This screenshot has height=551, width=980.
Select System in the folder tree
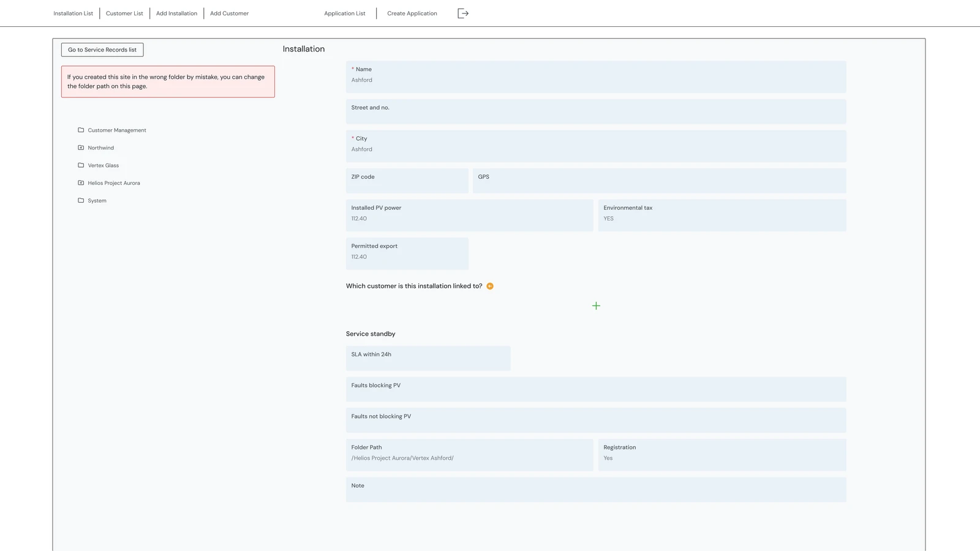(x=97, y=201)
